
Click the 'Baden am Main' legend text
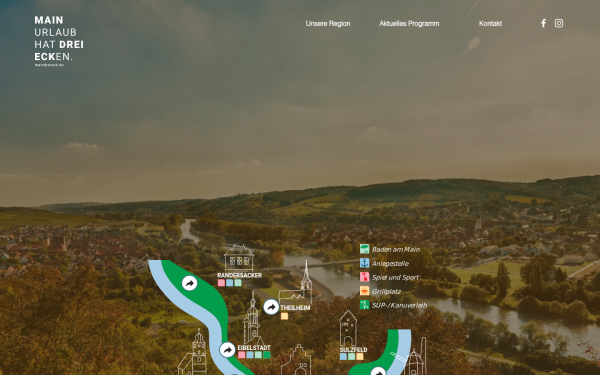(x=396, y=249)
